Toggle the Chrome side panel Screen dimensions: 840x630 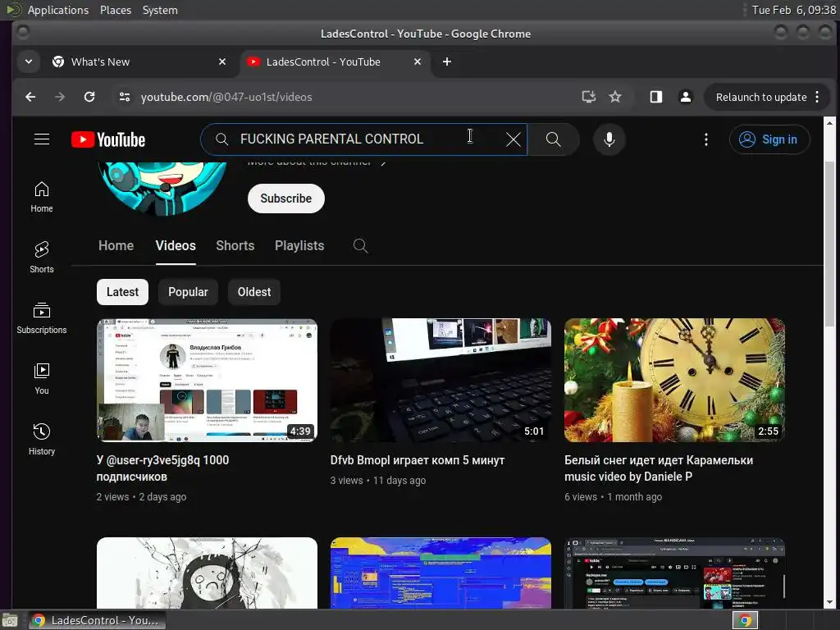(656, 97)
